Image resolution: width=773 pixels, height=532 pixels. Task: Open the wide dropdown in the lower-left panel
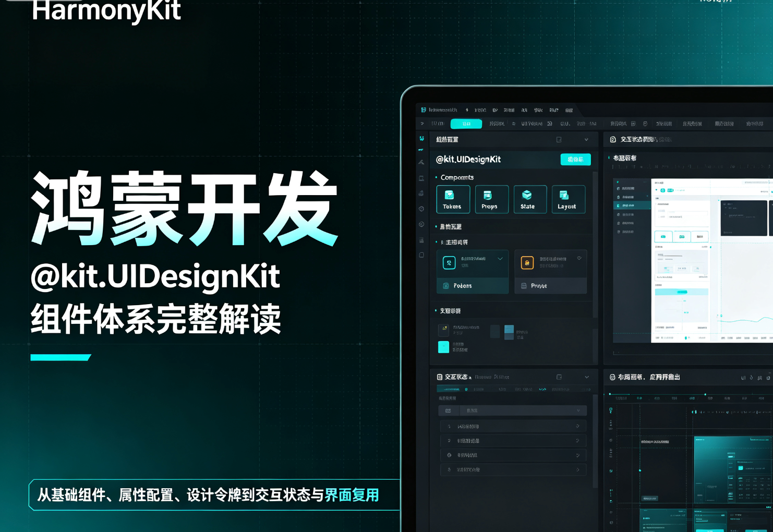(513, 410)
